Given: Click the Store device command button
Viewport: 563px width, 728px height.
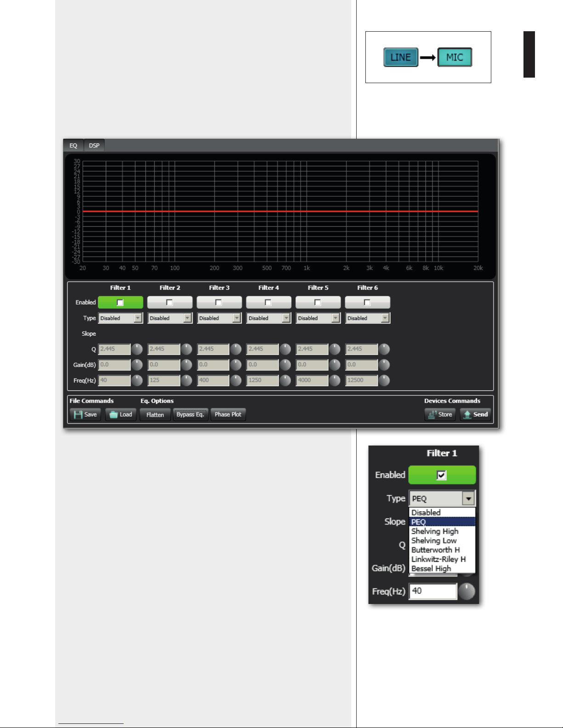Looking at the screenshot, I should pyautogui.click(x=440, y=414).
